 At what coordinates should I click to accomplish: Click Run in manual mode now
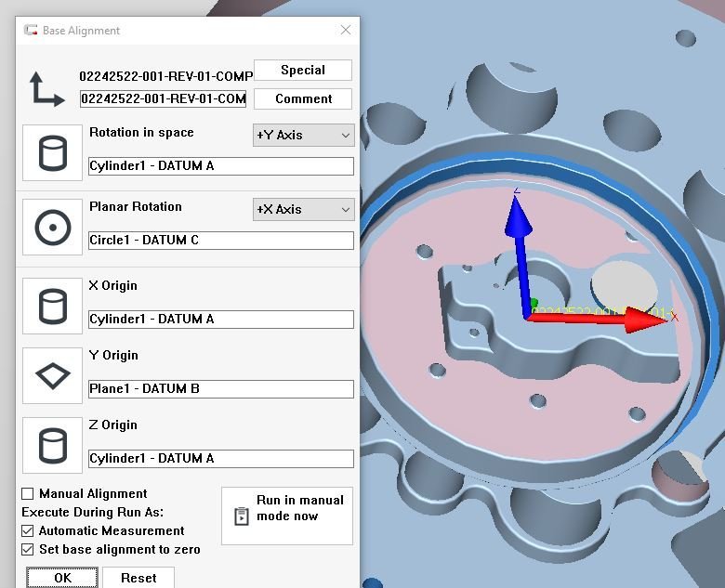click(287, 516)
